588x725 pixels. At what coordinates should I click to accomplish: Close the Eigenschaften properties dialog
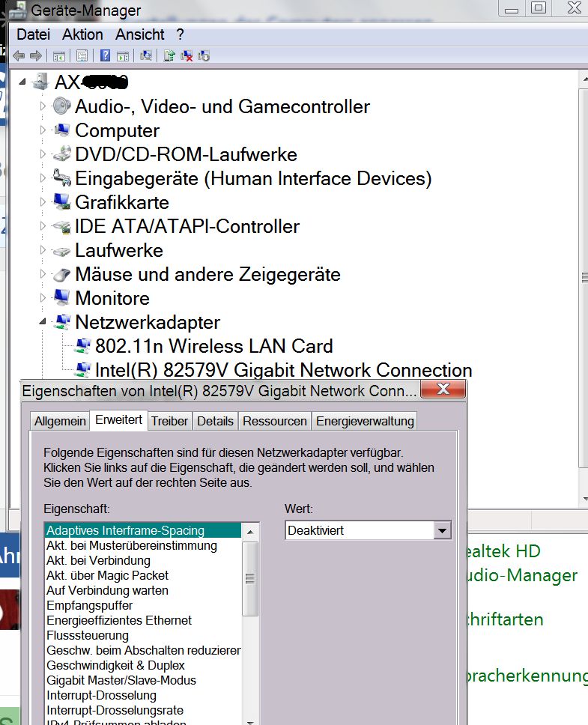443,389
